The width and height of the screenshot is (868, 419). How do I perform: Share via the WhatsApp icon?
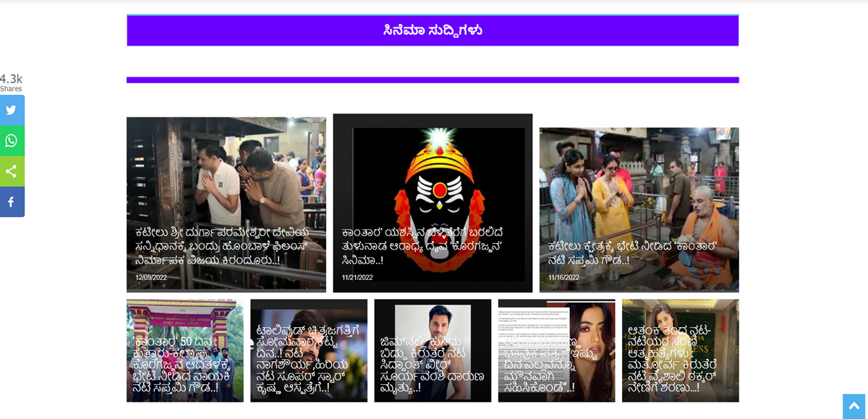click(x=12, y=141)
